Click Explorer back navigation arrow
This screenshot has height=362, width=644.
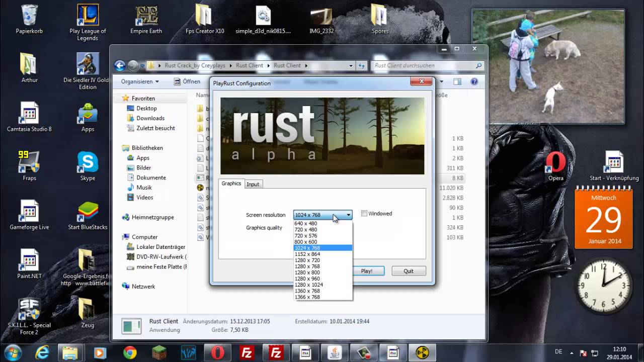pyautogui.click(x=120, y=65)
